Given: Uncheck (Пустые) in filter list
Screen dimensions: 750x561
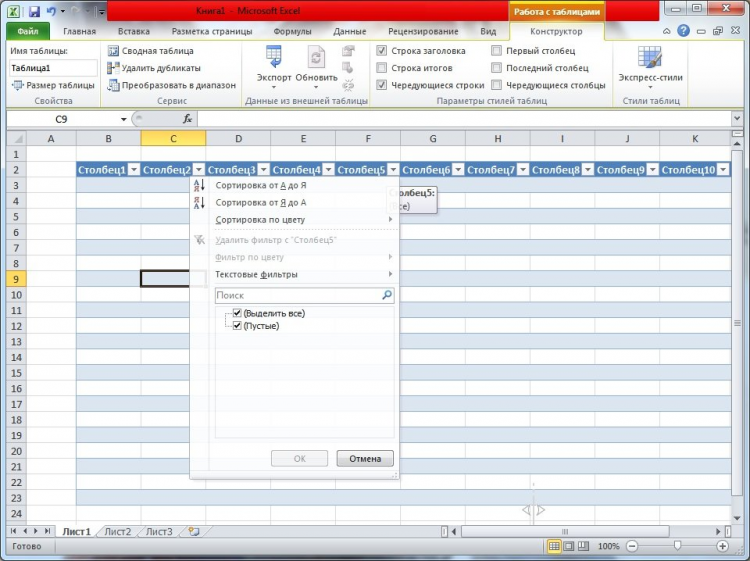Looking at the screenshot, I should click(x=237, y=326).
